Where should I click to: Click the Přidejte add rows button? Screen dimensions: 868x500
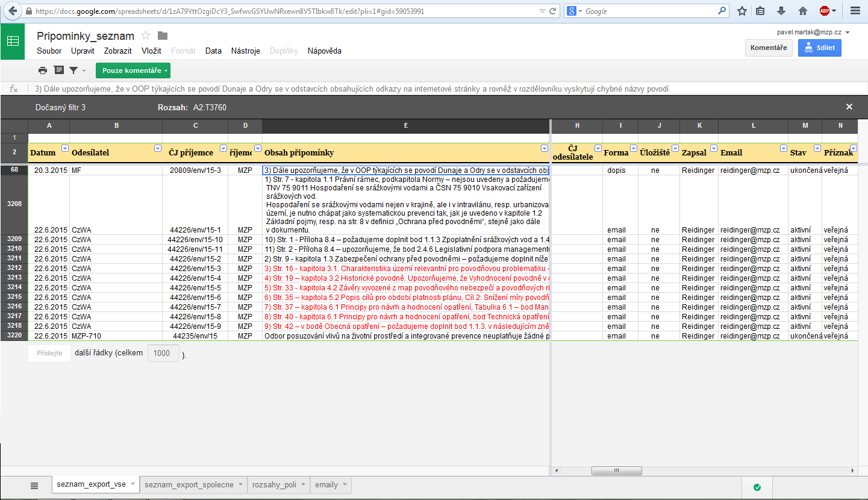49,354
